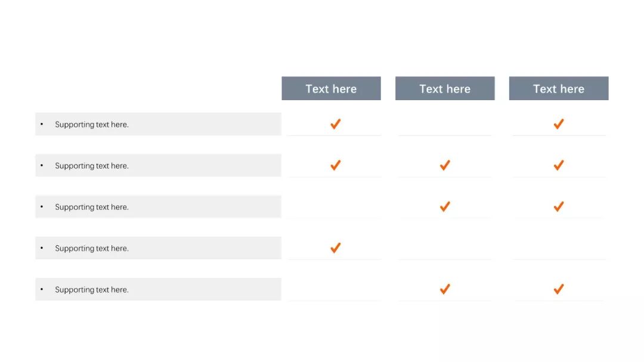Select the fifth row's right column checkmark
The image size is (644, 362).
pos(558,289)
